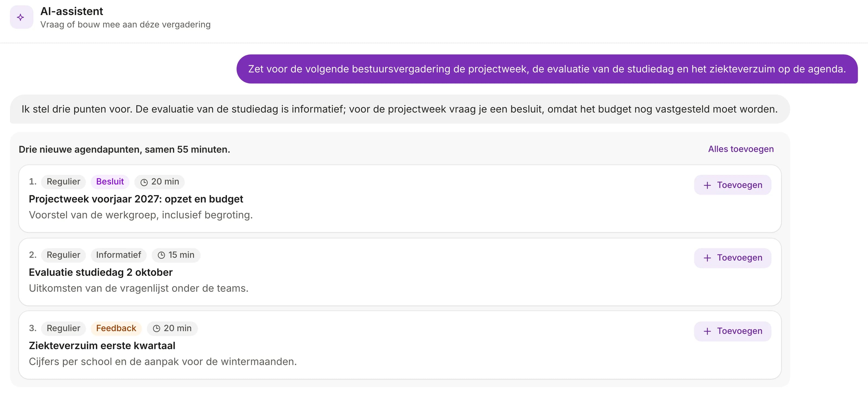The width and height of the screenshot is (868, 401).
Task: Click the AI-assistent sparkle icon
Action: [21, 17]
